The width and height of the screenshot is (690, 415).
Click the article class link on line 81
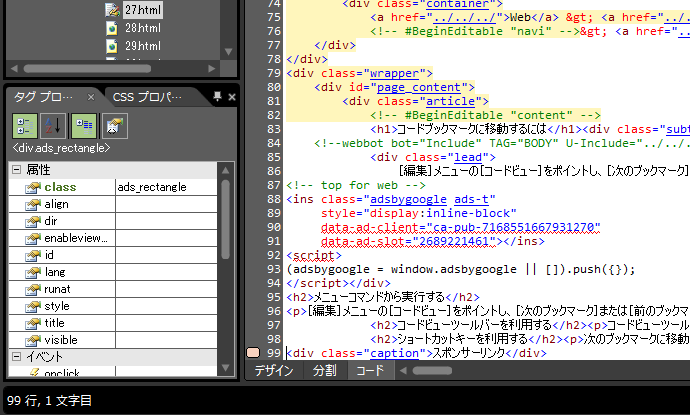(450, 101)
